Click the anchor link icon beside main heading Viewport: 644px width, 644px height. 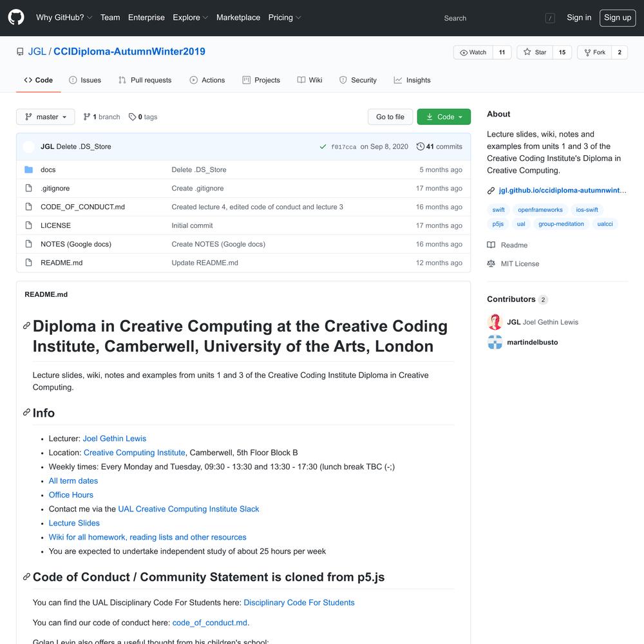26,326
